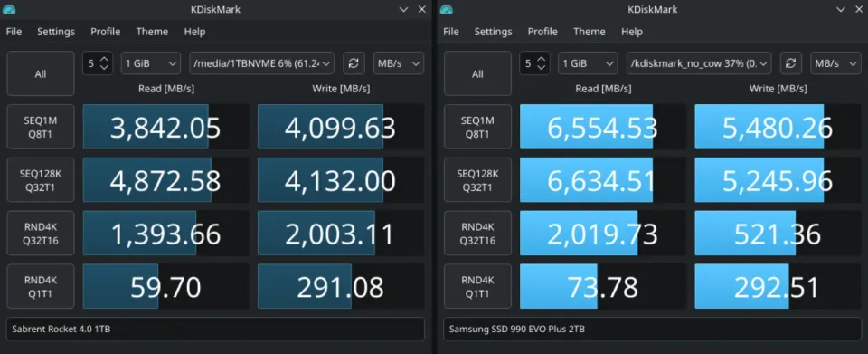Click the Read [MB/s] header in the right window
Screen dimensions: 868x354
click(603, 89)
